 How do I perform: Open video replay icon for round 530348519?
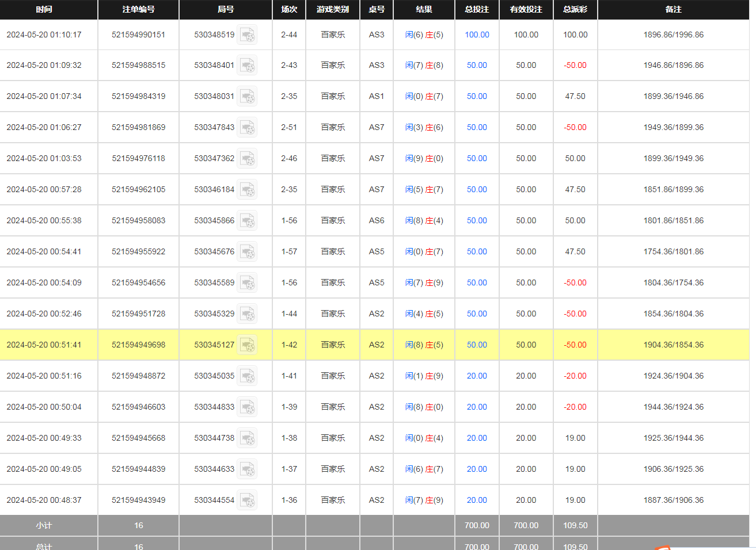coord(248,35)
